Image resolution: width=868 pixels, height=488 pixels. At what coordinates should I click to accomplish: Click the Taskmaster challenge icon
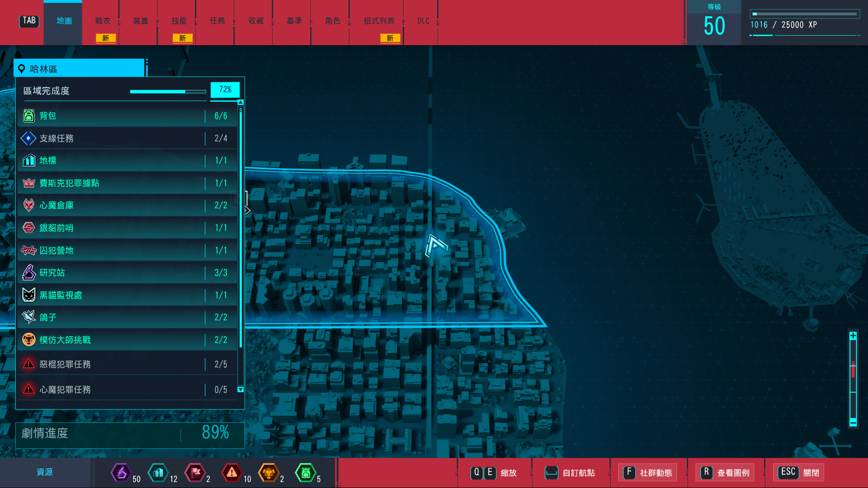pos(29,339)
